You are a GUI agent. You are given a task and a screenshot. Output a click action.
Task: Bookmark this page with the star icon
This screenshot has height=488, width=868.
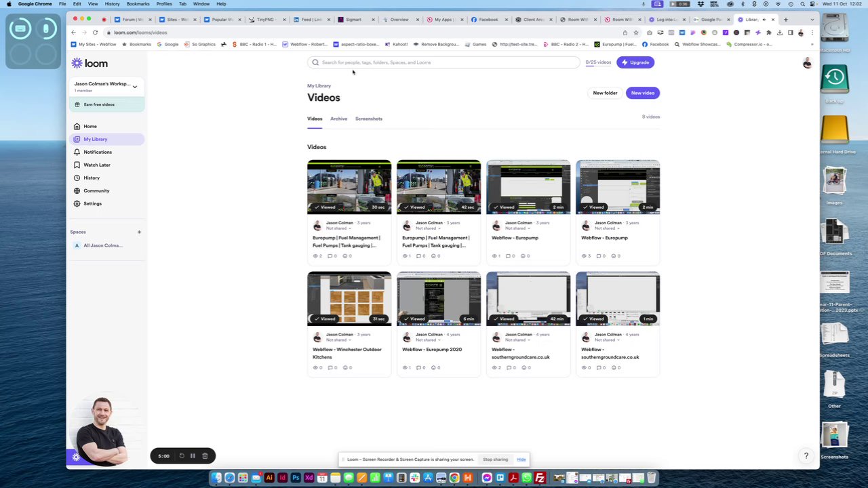pos(636,33)
